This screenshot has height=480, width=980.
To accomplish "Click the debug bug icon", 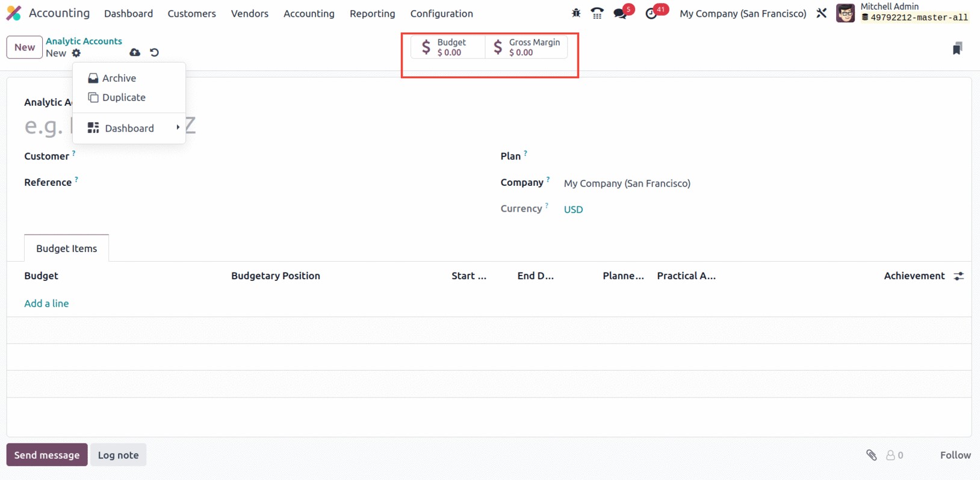I will [x=576, y=13].
